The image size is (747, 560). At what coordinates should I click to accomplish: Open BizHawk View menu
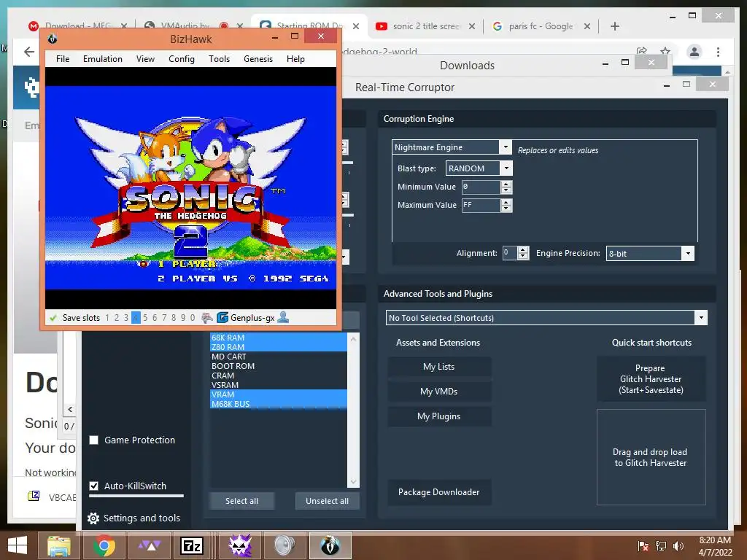(x=145, y=58)
